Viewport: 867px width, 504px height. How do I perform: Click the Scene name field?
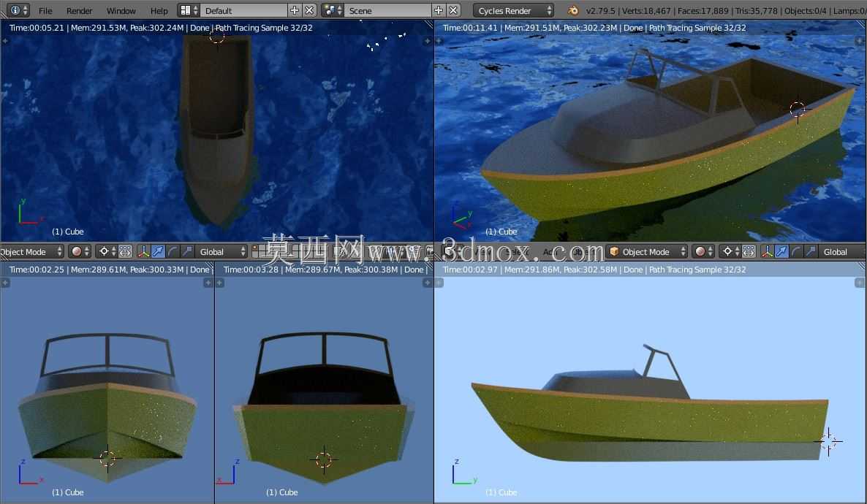point(387,10)
